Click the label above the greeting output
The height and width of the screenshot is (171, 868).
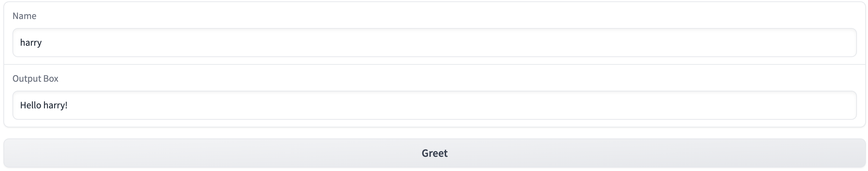35,79
